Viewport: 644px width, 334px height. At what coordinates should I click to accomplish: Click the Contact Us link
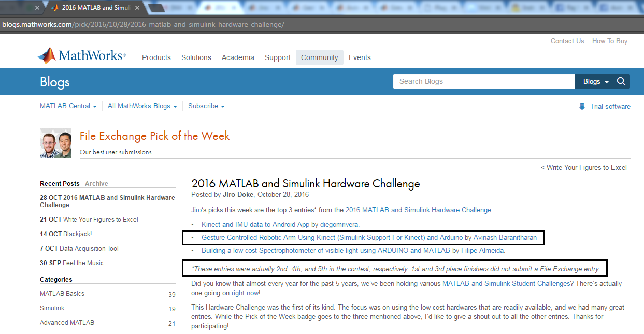[567, 41]
